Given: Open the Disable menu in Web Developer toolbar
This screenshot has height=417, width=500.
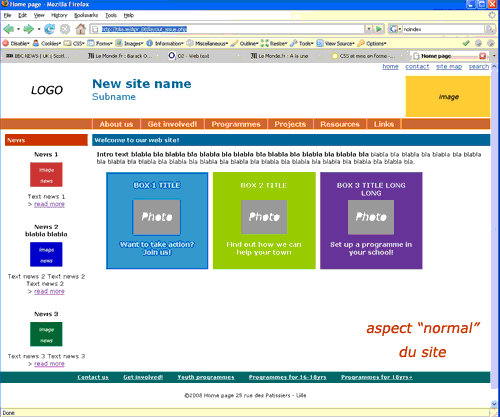Looking at the screenshot, I should click(x=16, y=43).
